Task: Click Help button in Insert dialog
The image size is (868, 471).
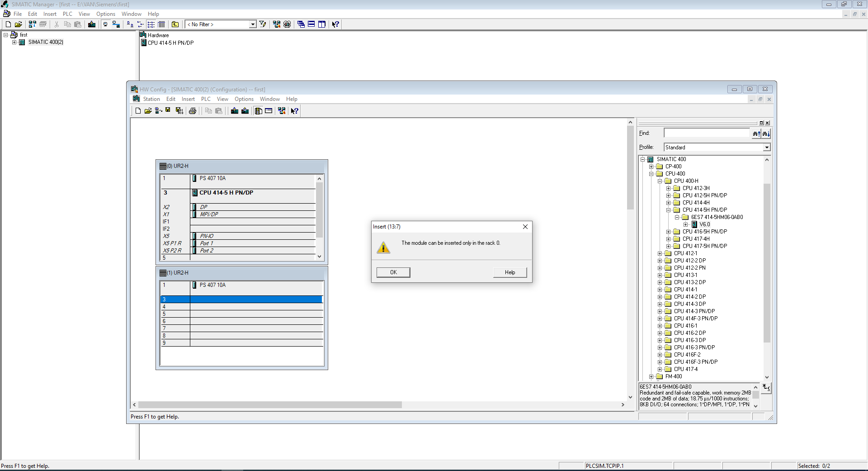Action: pos(510,272)
